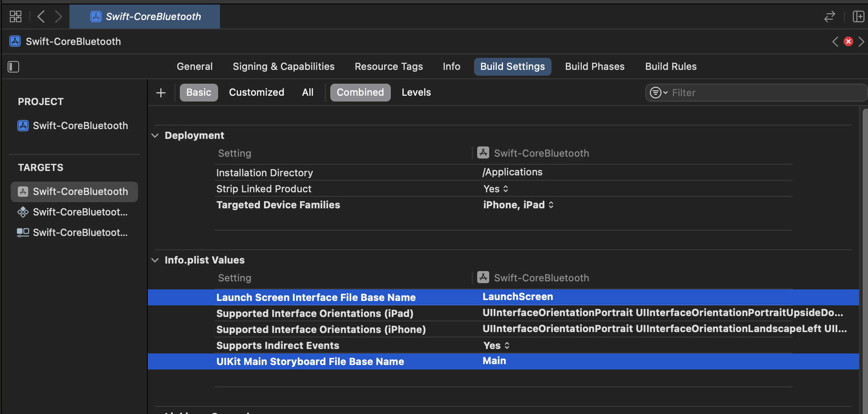Screen dimensions: 868x414
Task: Click the vertical scrollbar on the right
Action: pyautogui.click(x=864, y=260)
